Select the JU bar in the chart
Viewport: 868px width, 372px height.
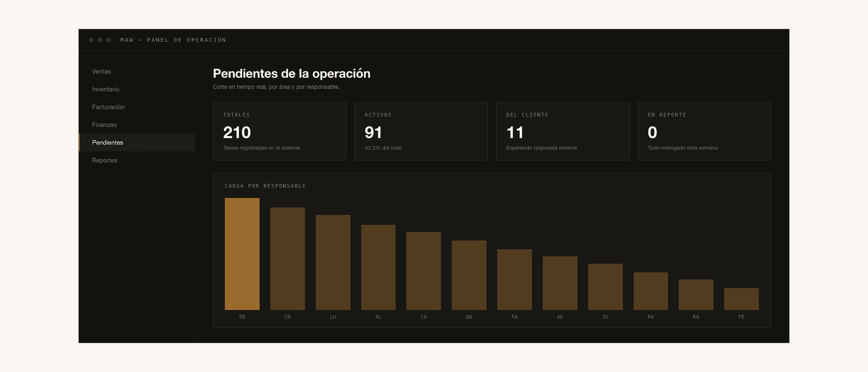point(606,287)
